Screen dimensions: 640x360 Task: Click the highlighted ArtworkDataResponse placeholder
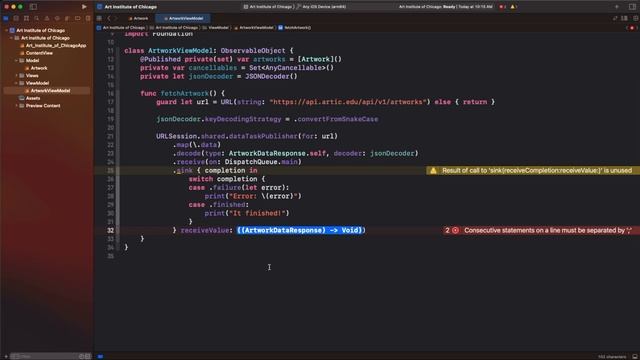pyautogui.click(x=300, y=230)
